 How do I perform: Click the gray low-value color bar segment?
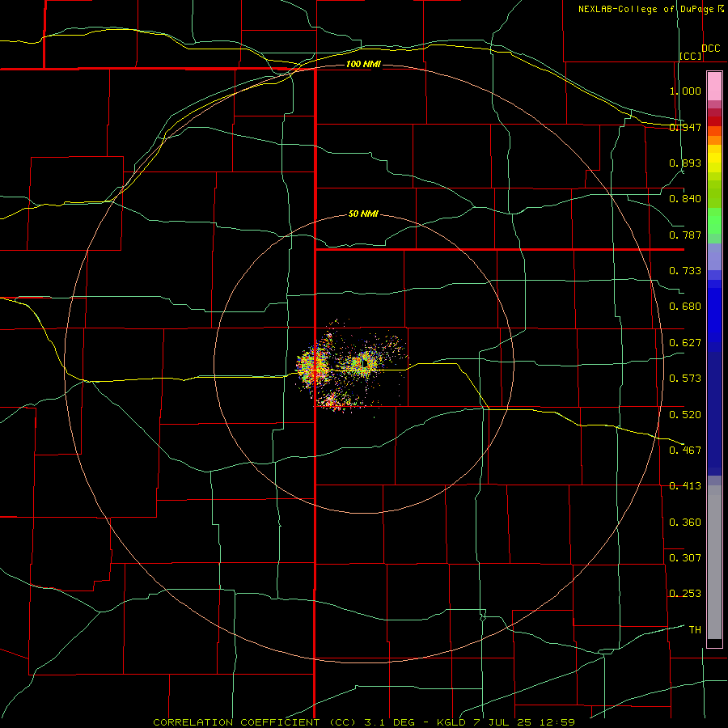[x=714, y=562]
